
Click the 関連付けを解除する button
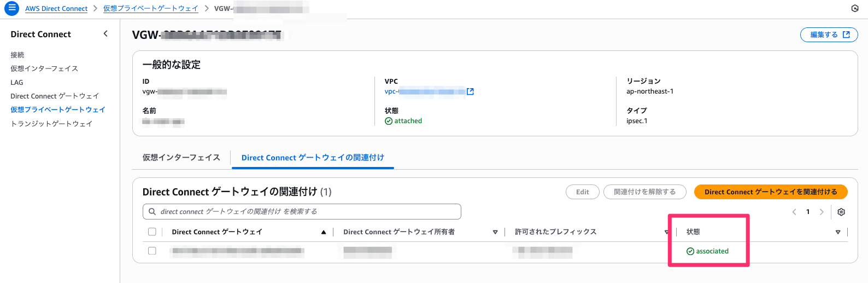(645, 192)
